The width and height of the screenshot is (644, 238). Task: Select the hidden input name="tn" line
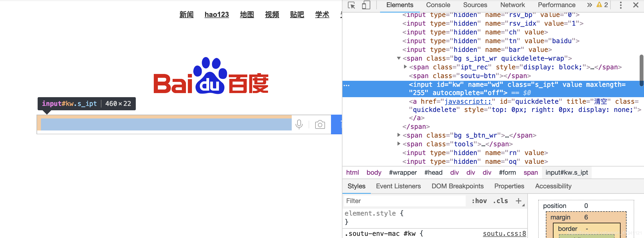pyautogui.click(x=491, y=41)
